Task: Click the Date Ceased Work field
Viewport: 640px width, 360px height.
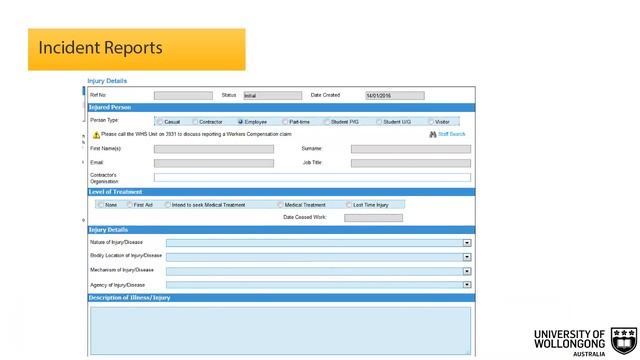Action: [x=373, y=218]
